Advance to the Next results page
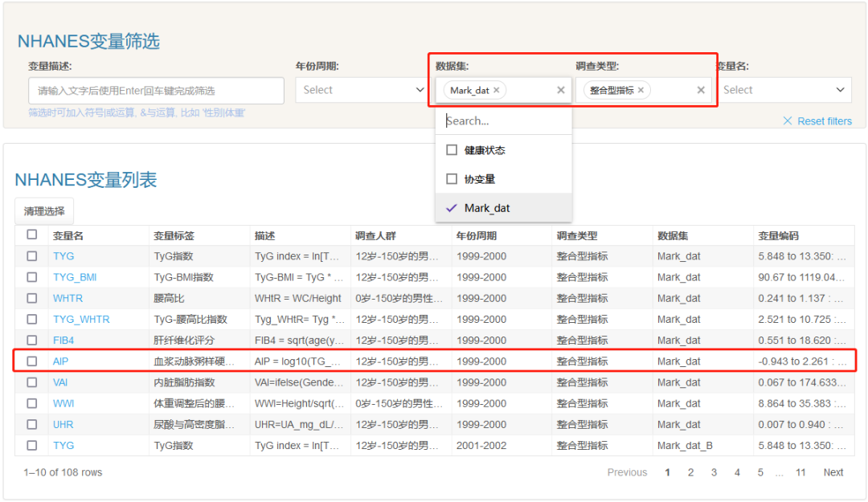Screen dimensions: 868x502 tap(833, 472)
